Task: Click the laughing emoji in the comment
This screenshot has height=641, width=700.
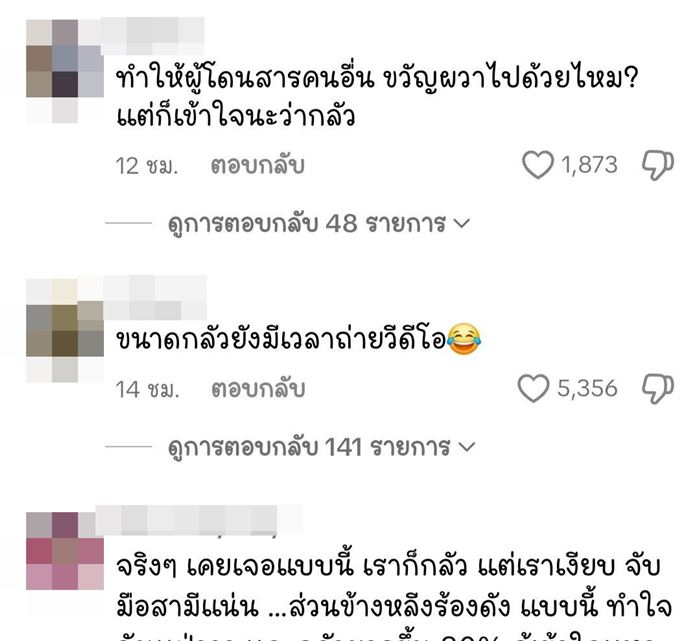Action: point(464,339)
